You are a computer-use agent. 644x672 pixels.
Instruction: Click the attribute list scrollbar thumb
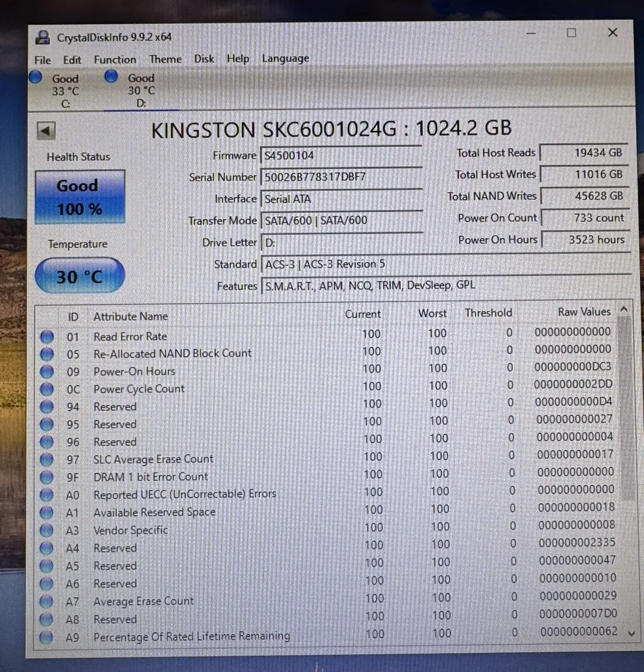(627, 409)
